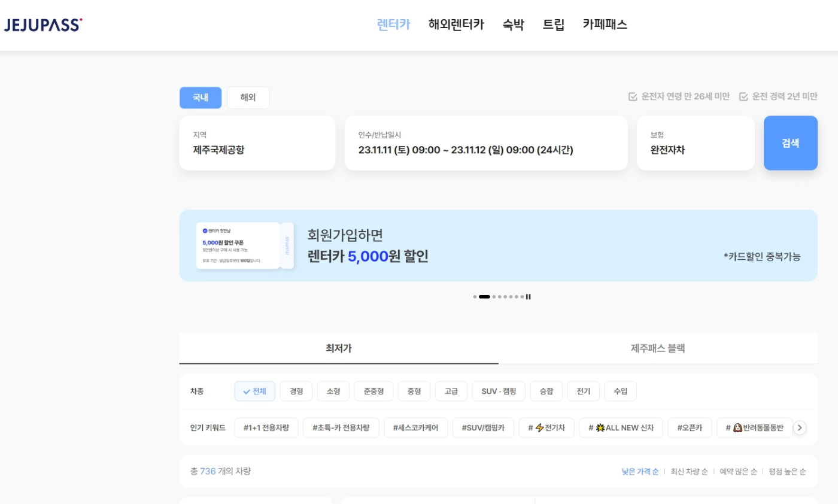Image resolution: width=838 pixels, height=504 pixels.
Task: Select the 반려동물동반 pet keyword filter
Action: coord(754,427)
